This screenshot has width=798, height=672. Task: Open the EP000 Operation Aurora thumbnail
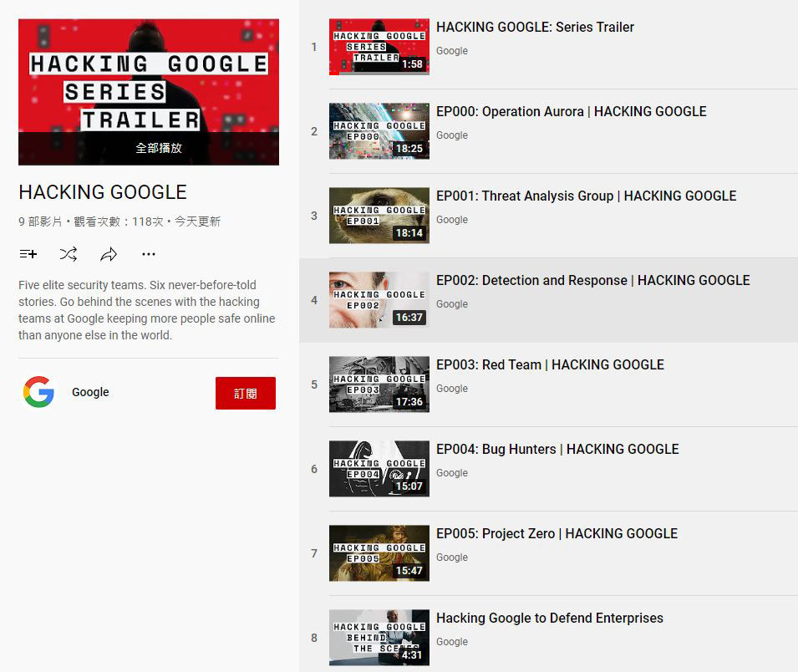pyautogui.click(x=379, y=131)
